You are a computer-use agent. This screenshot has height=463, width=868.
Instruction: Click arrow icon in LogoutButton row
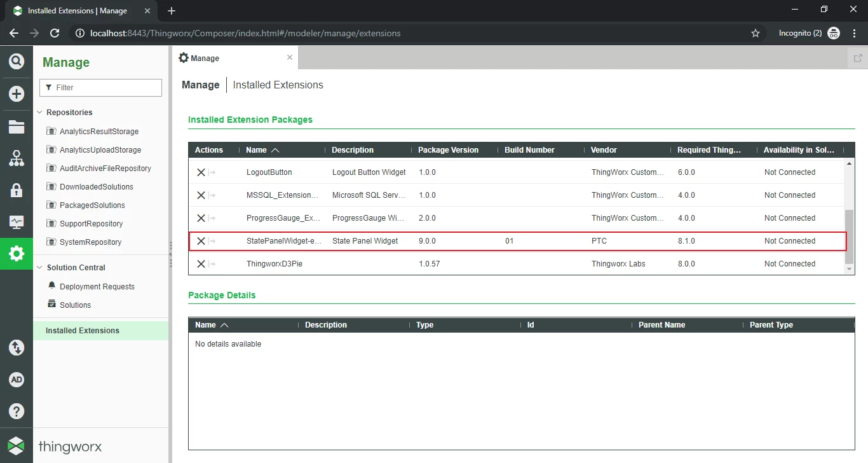point(213,172)
